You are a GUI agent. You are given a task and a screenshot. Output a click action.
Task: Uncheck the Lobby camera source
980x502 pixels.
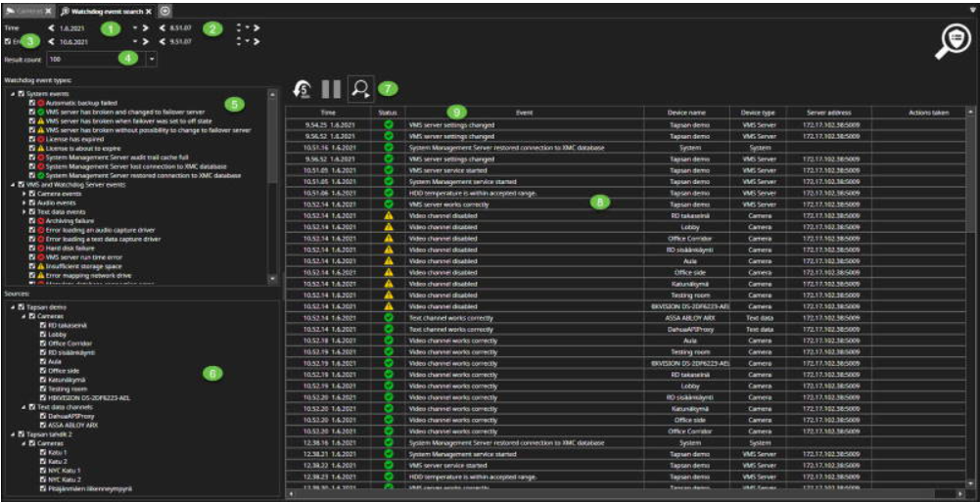pos(43,335)
